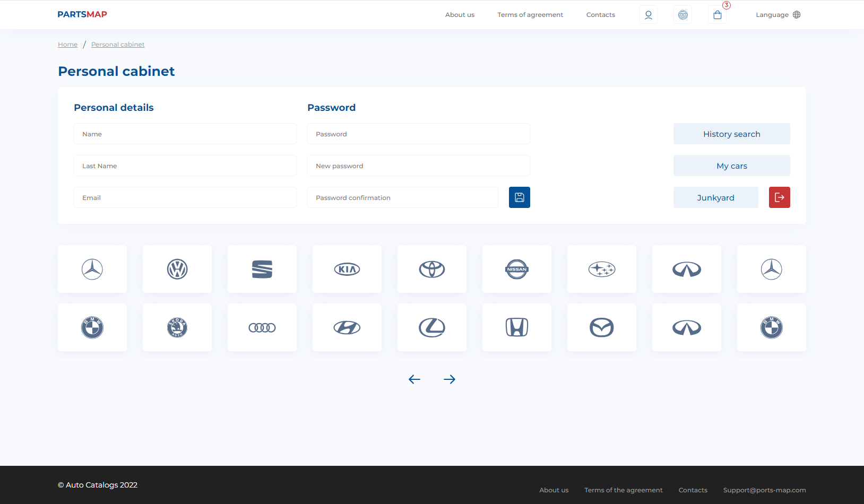864x504 pixels.
Task: Select the KIA brand logo
Action: [347, 269]
